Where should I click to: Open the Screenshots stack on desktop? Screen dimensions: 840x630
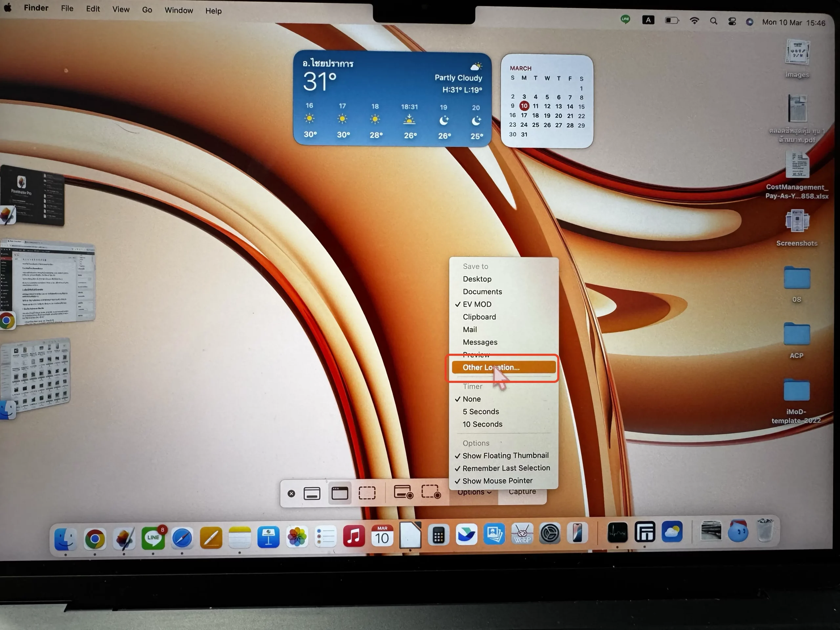pyautogui.click(x=797, y=221)
